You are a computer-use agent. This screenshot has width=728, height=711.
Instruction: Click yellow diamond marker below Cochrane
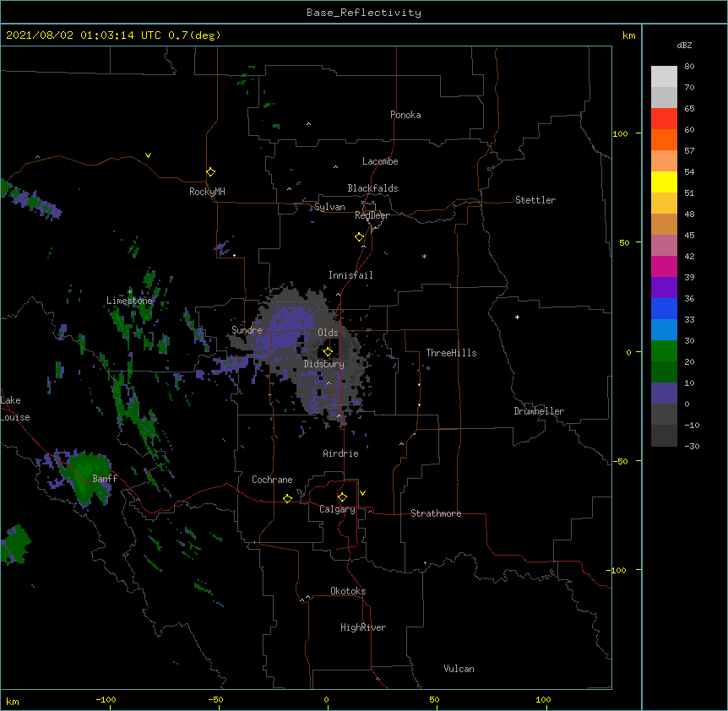tap(287, 498)
